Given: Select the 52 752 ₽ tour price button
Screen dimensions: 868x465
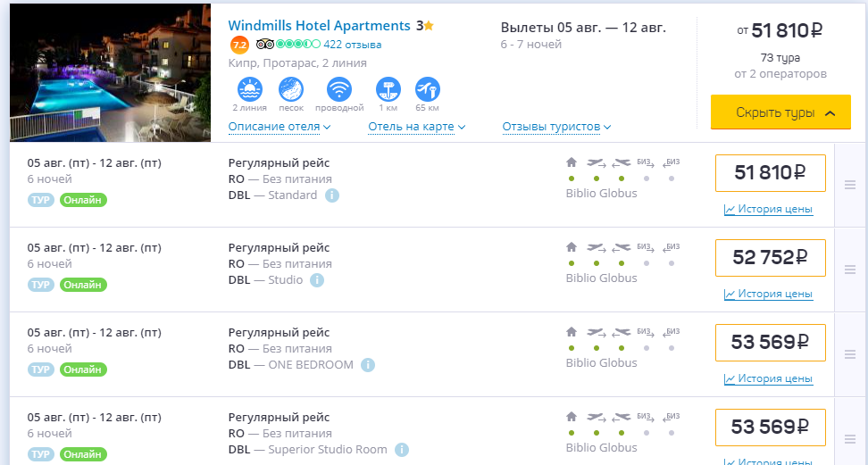Looking at the screenshot, I should (x=771, y=258).
